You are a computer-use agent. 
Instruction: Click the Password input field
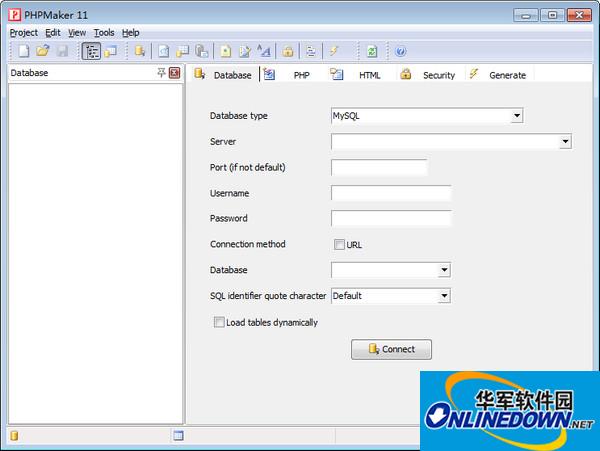tap(391, 218)
